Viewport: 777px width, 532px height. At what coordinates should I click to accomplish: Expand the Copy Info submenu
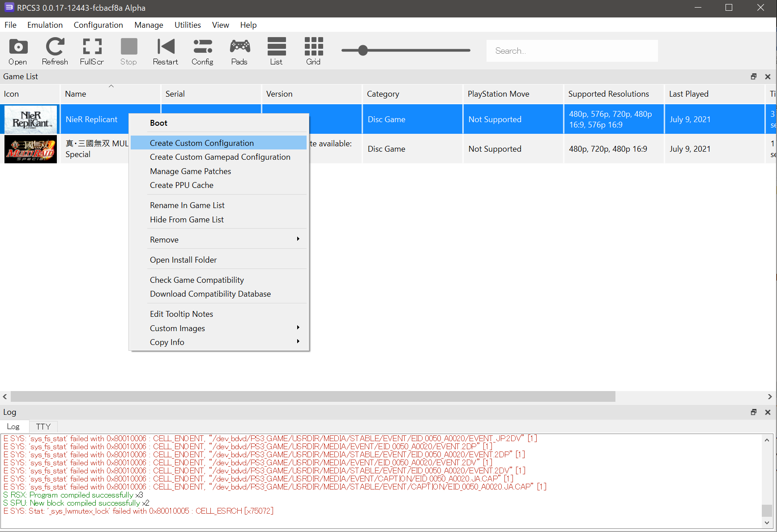click(219, 342)
